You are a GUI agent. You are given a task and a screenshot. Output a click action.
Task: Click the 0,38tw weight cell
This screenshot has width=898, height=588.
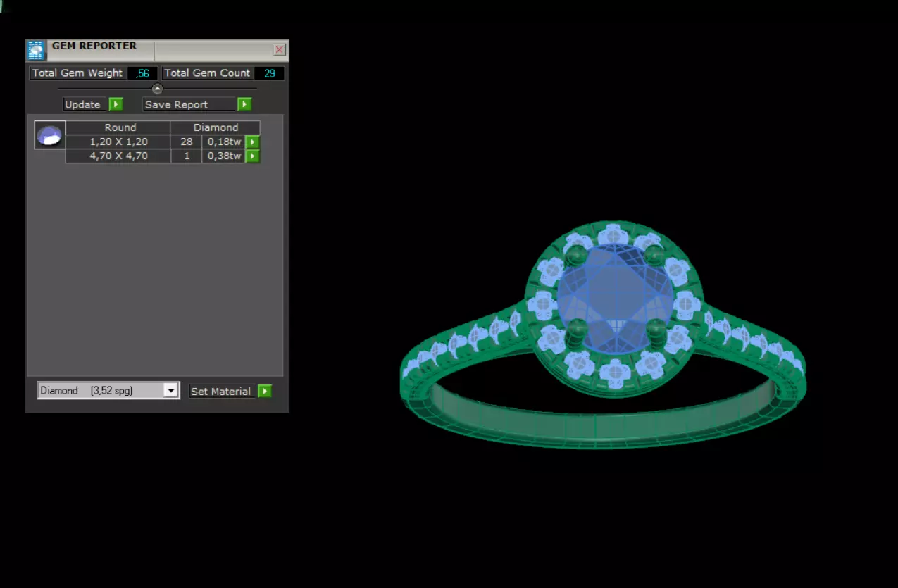[224, 156]
